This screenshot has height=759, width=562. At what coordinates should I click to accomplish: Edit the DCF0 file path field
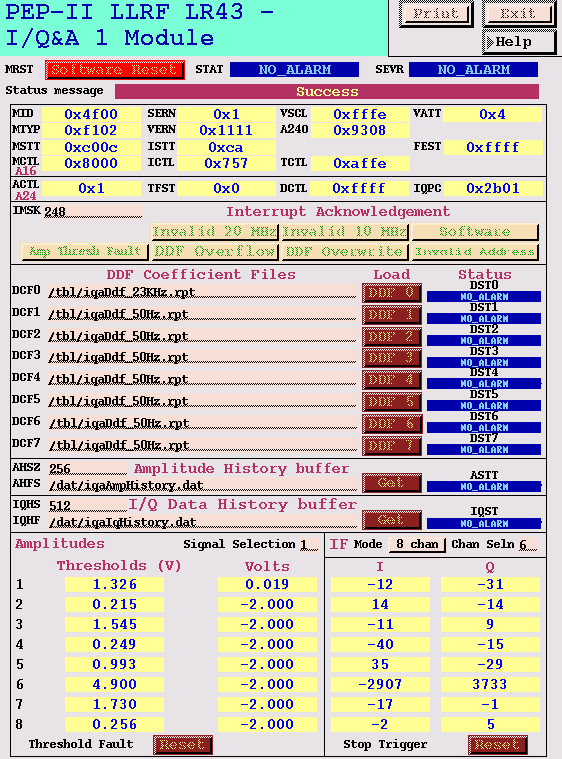point(202,293)
